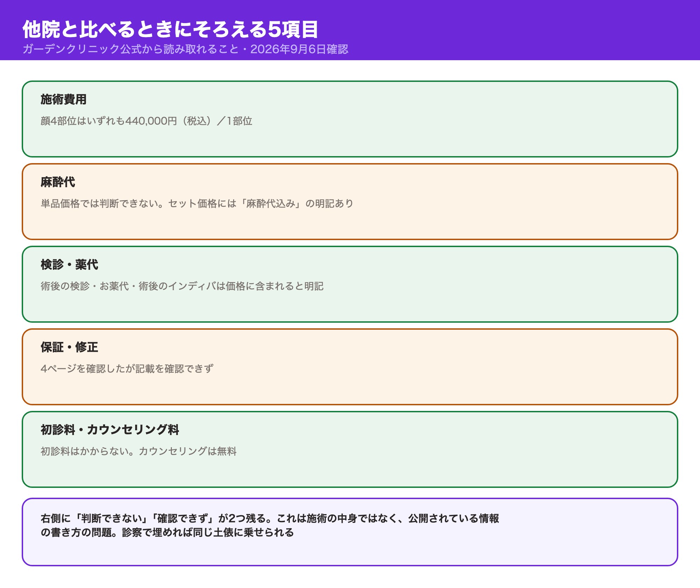Select the 保証・修正 card heading

(69, 347)
